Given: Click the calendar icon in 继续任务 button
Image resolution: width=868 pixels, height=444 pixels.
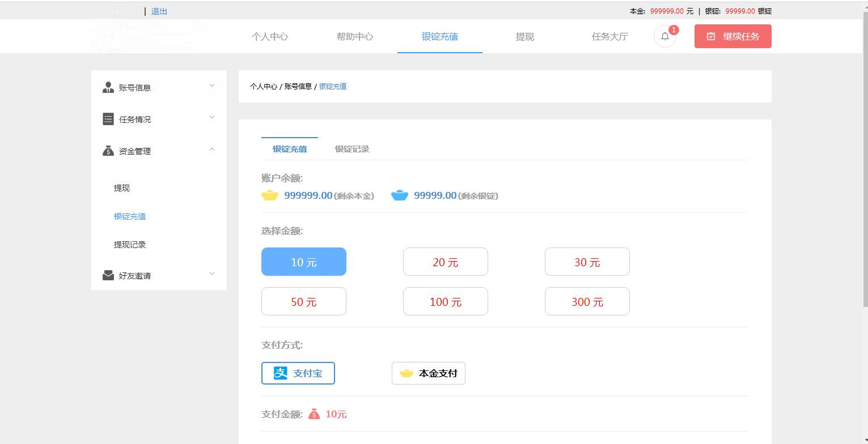Looking at the screenshot, I should point(711,36).
